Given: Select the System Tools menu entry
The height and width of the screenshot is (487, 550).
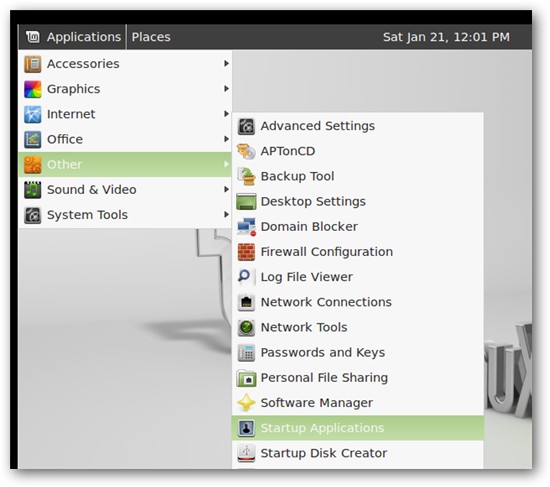Looking at the screenshot, I should pos(125,215).
